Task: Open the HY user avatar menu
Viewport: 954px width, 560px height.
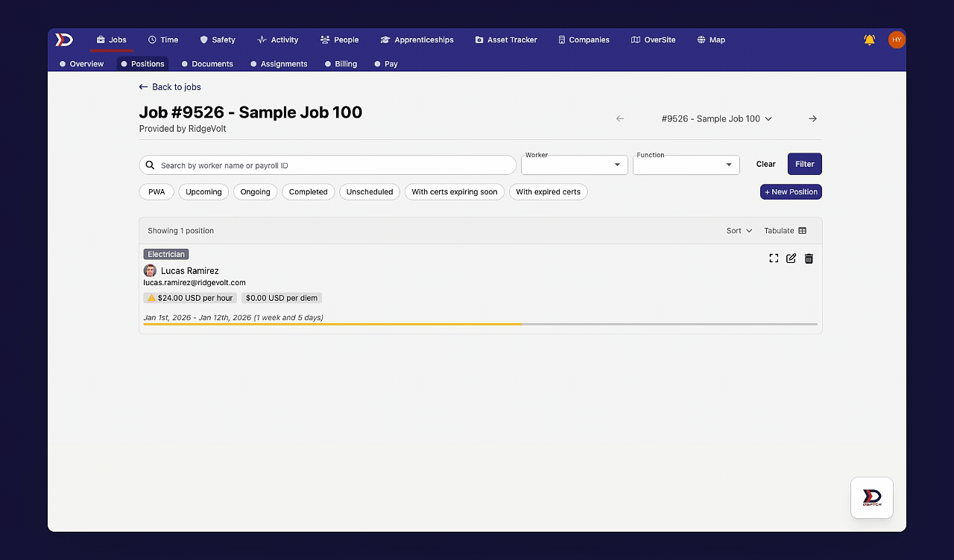Action: pos(897,39)
